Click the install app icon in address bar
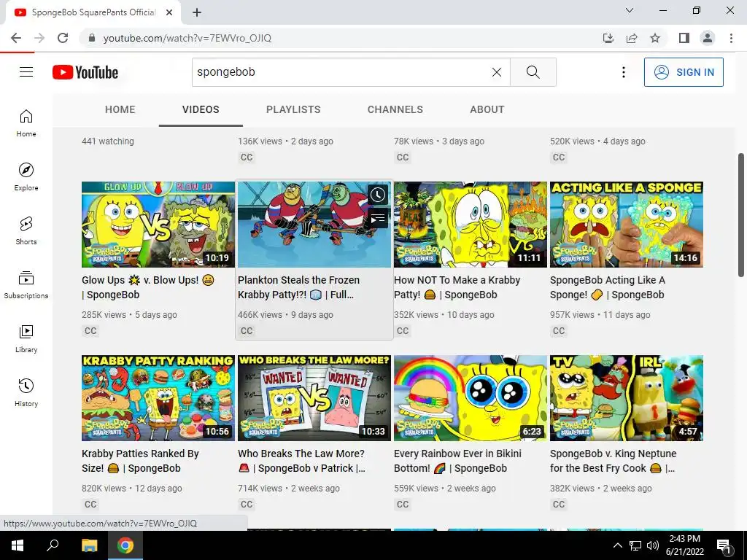The width and height of the screenshot is (747, 560). pos(608,38)
